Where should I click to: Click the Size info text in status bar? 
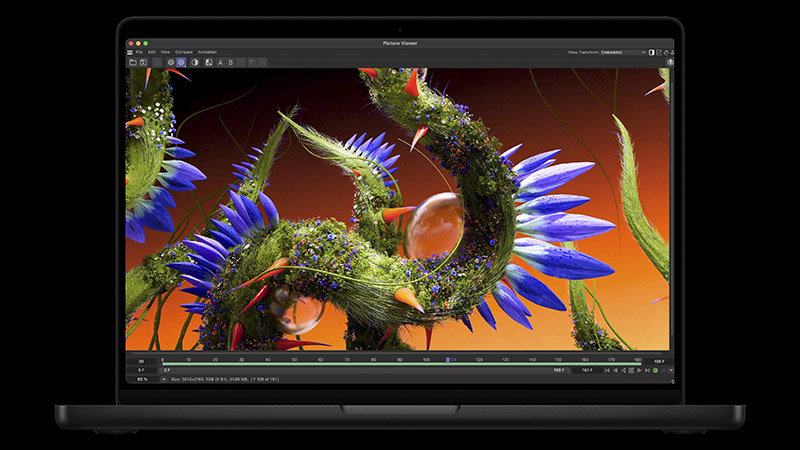click(x=225, y=379)
